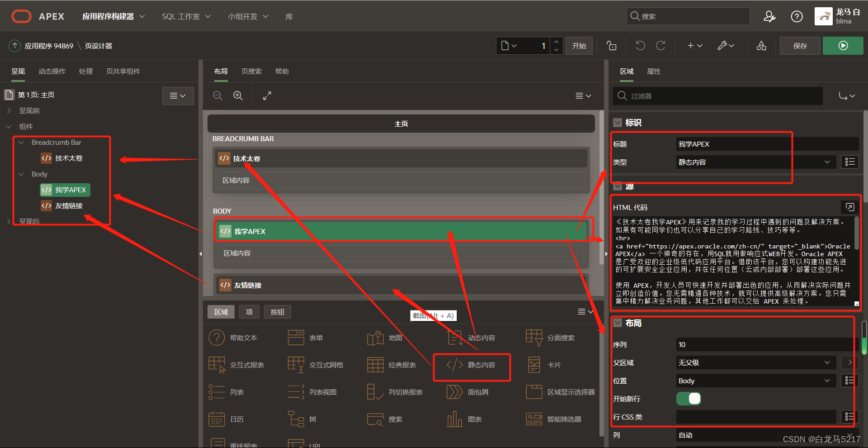Collapse the Body tree node
This screenshot has width=868, height=448.
pyautogui.click(x=21, y=174)
